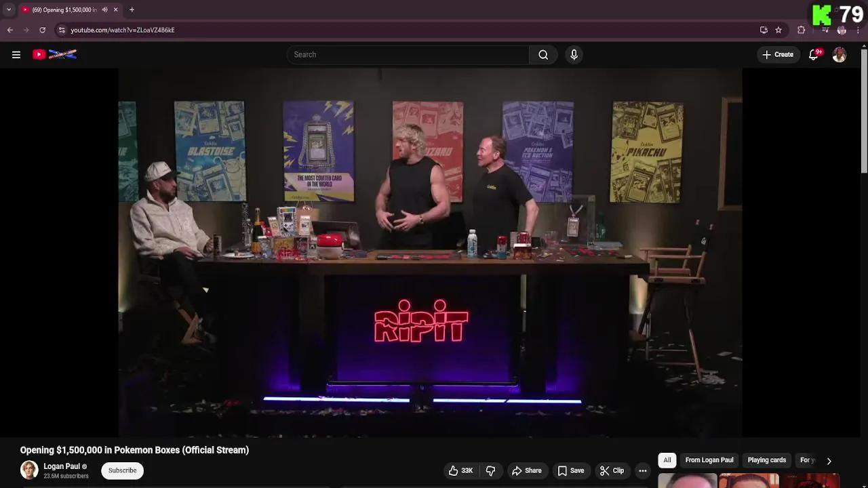Open the more actions ellipsis menu
Viewport: 868px width, 488px height.
coord(643,470)
